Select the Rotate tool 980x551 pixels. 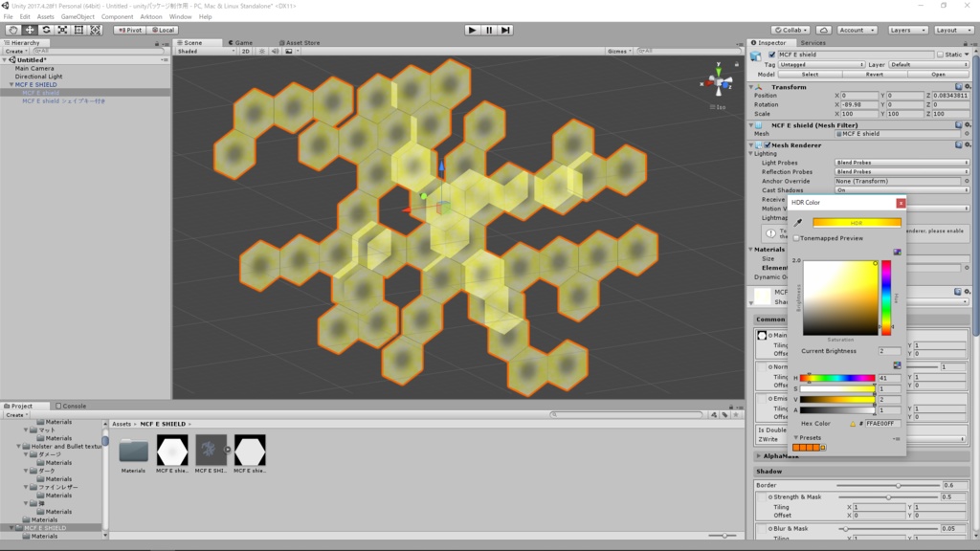coord(46,30)
